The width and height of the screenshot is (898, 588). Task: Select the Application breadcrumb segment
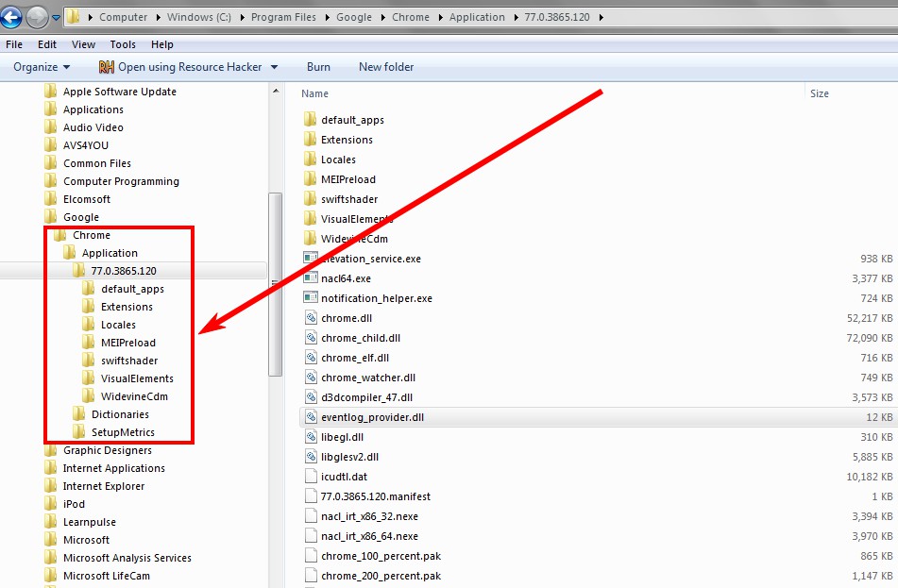tap(477, 17)
